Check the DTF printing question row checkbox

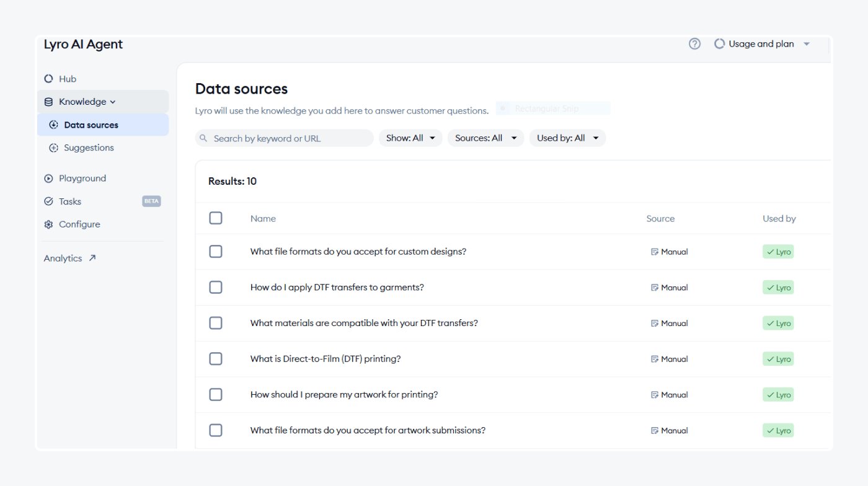[x=216, y=359]
